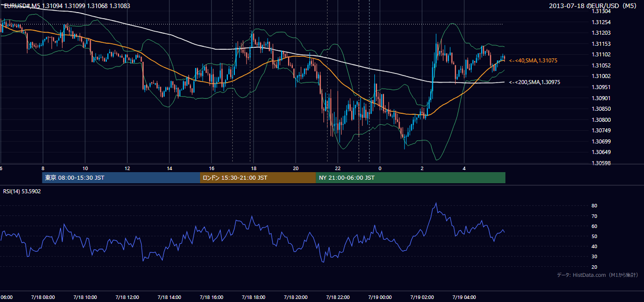
Task: Click the 7/19 00:00 bottom date label
Action: point(380,297)
